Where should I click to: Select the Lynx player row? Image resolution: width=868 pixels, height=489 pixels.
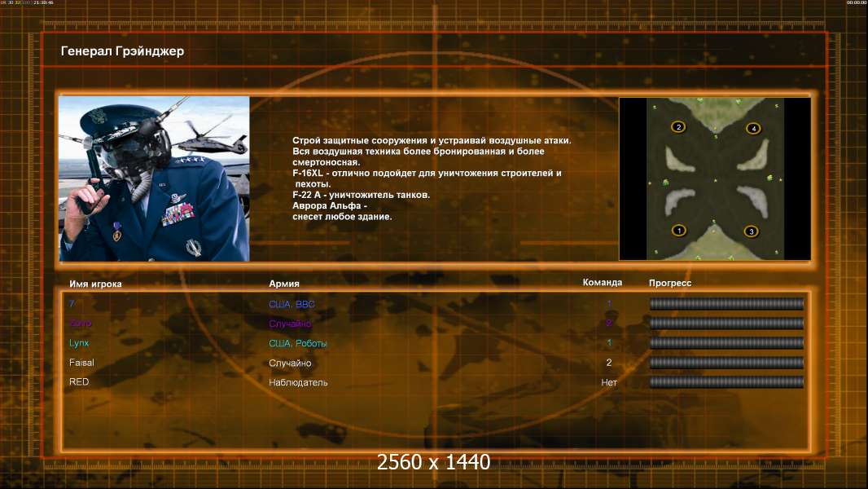(436, 343)
